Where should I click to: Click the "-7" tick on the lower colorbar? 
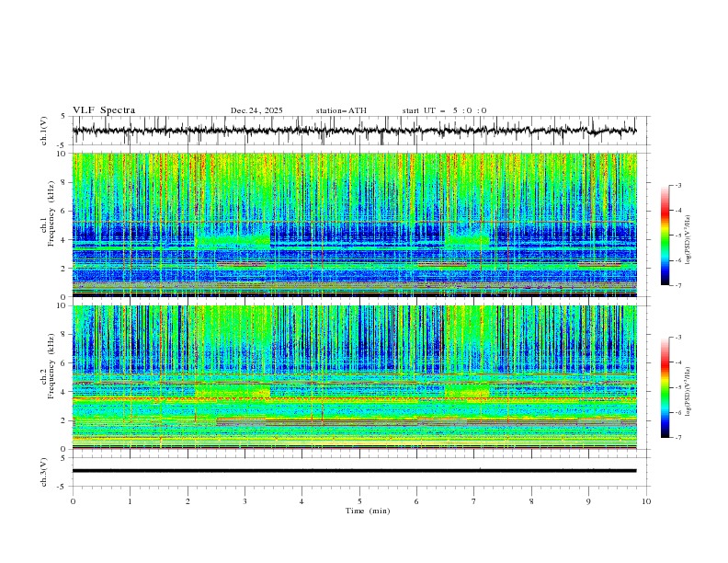pos(678,438)
